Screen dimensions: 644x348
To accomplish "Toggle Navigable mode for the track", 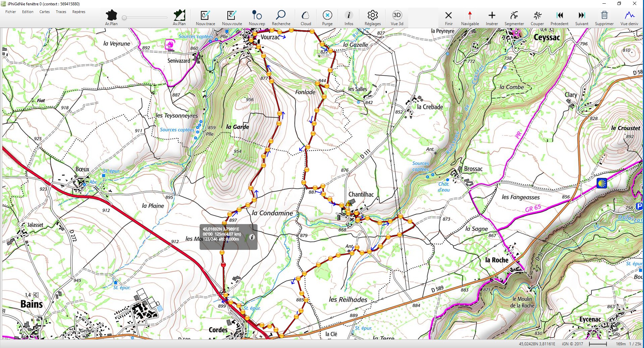I will coord(470,16).
